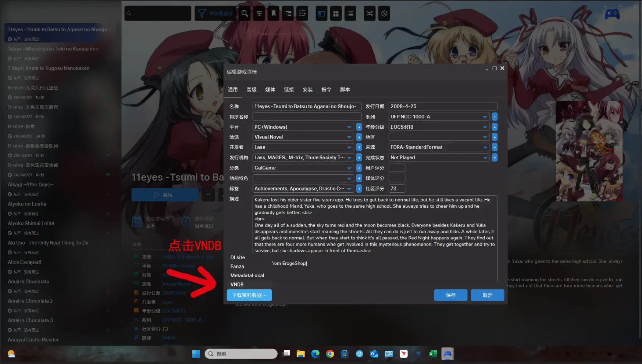Switch library to Details view icon
The image size is (642, 364).
tap(321, 14)
